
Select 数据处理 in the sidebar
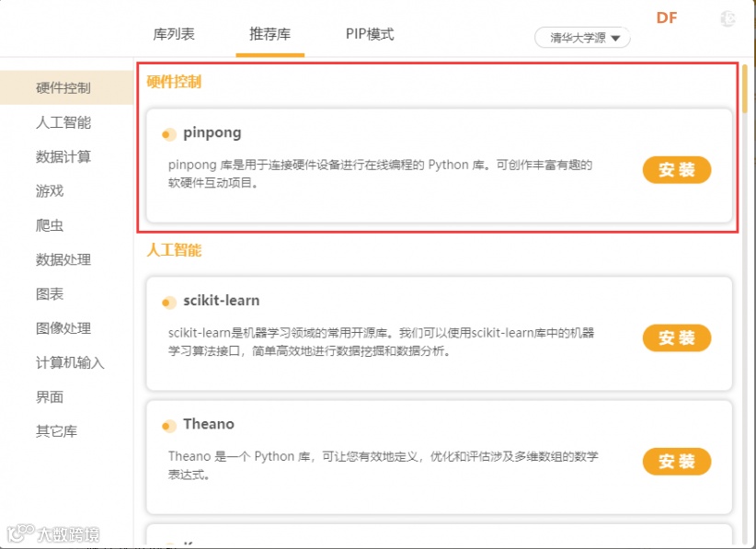(63, 260)
